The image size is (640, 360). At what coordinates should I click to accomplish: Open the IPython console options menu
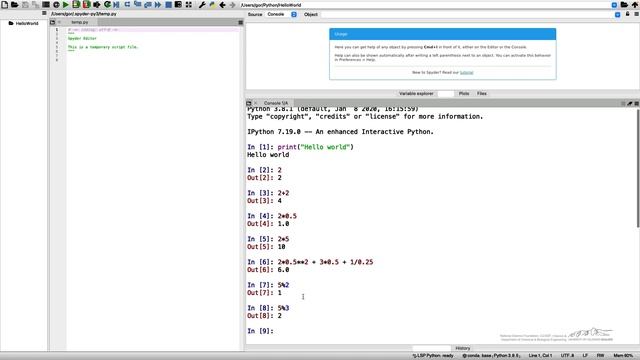(x=636, y=104)
